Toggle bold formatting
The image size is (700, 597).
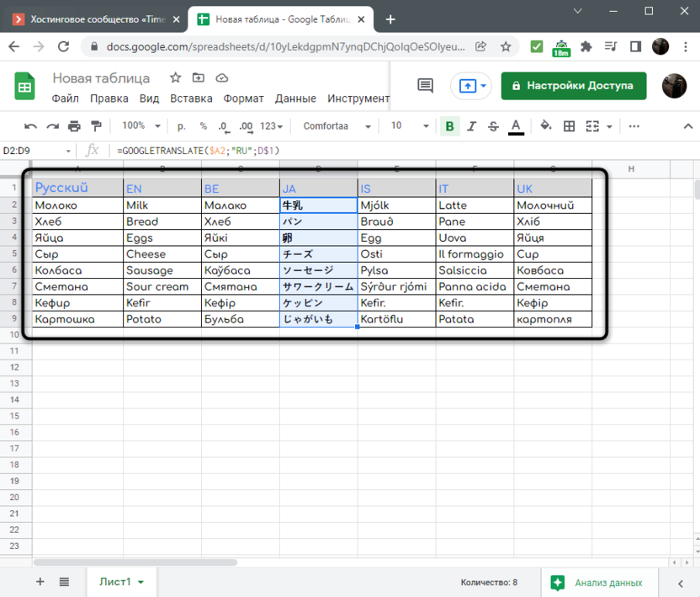pos(449,126)
